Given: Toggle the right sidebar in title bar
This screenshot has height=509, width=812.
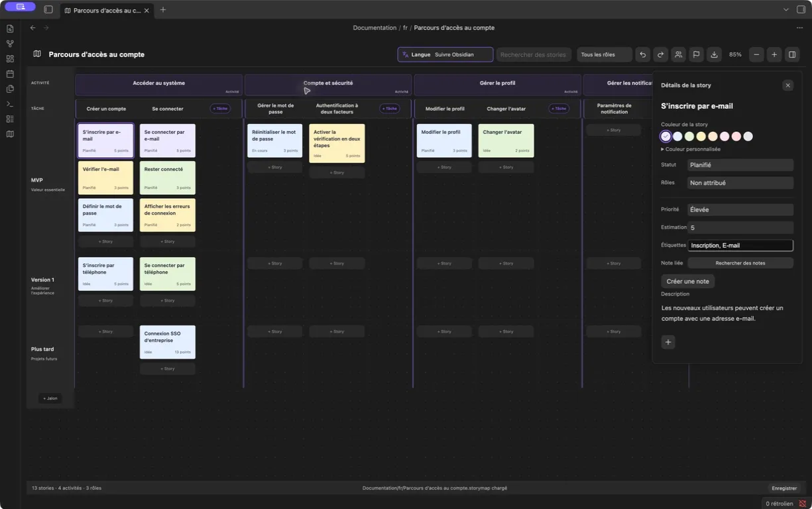Looking at the screenshot, I should click(x=800, y=10).
